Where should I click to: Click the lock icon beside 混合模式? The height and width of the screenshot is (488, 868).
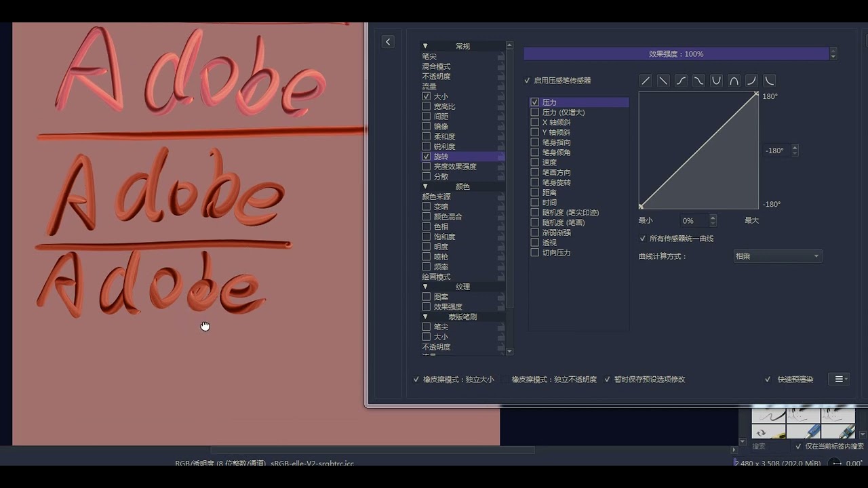click(x=501, y=66)
